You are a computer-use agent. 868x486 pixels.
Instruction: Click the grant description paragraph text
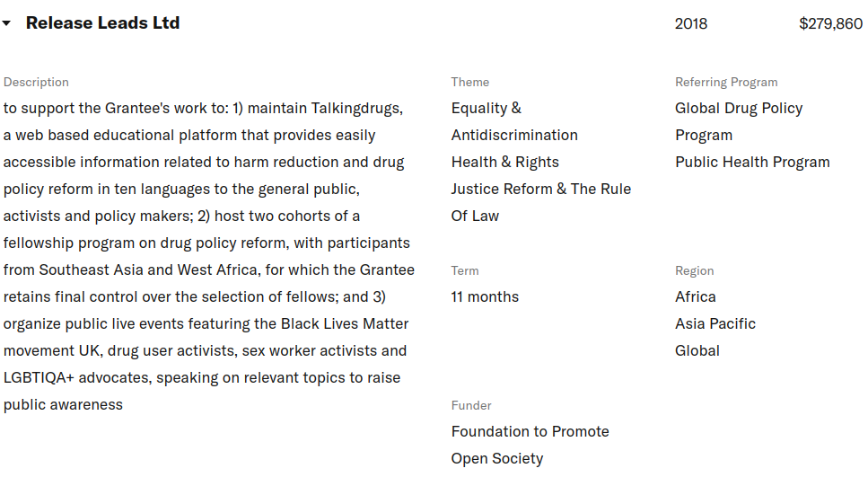pos(208,256)
